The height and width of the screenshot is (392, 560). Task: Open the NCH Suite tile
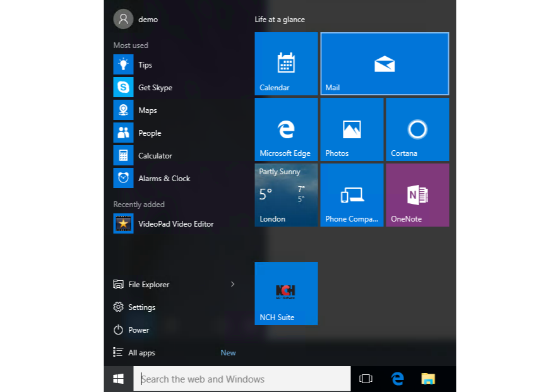(x=286, y=294)
